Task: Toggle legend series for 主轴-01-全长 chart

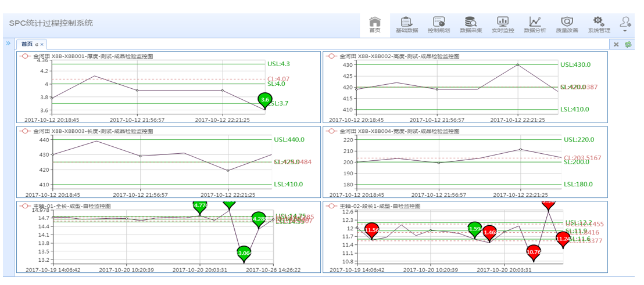Action: (25, 206)
